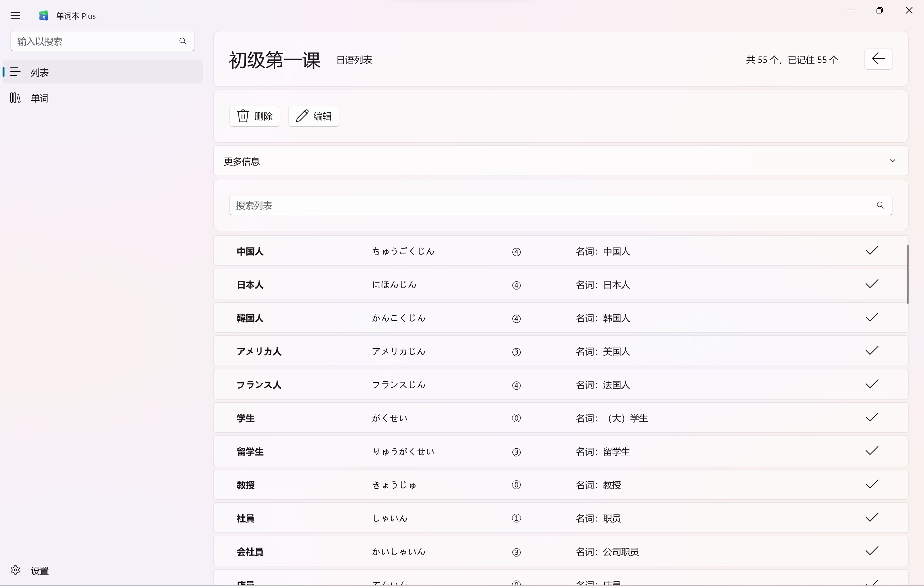Toggle the hamburger navigation menu
The image size is (924, 586).
pyautogui.click(x=15, y=16)
